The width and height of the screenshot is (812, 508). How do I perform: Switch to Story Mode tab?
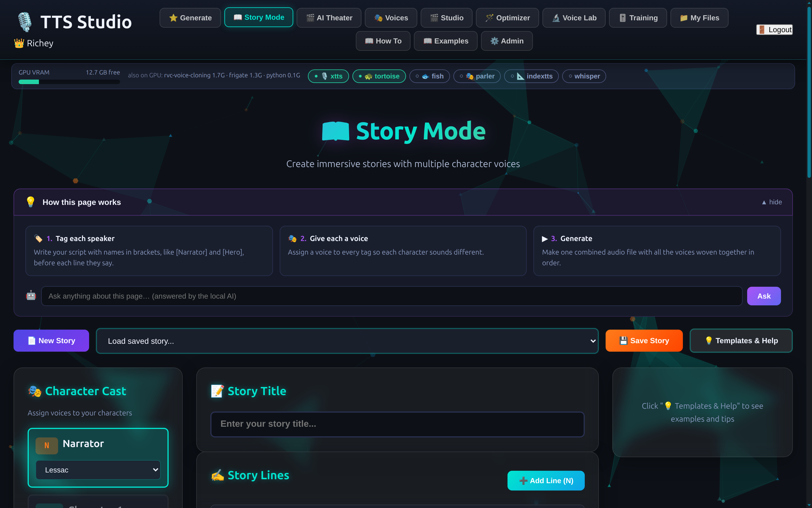tap(259, 17)
